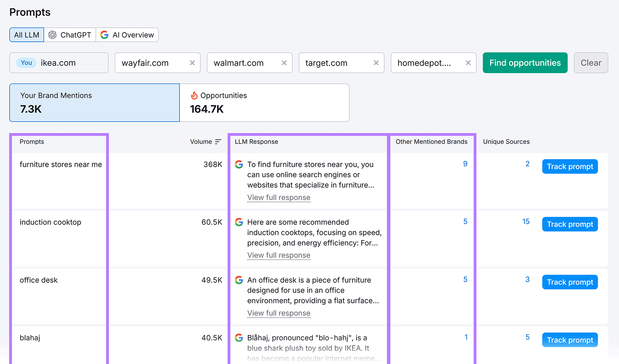The width and height of the screenshot is (619, 364).
Task: Sort by Volume using the sort icon
Action: 218,142
